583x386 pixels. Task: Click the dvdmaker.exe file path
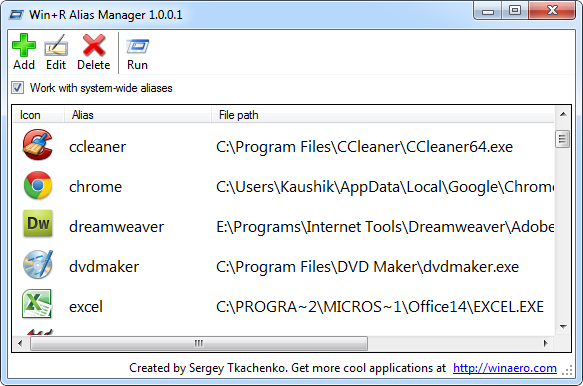coord(367,267)
